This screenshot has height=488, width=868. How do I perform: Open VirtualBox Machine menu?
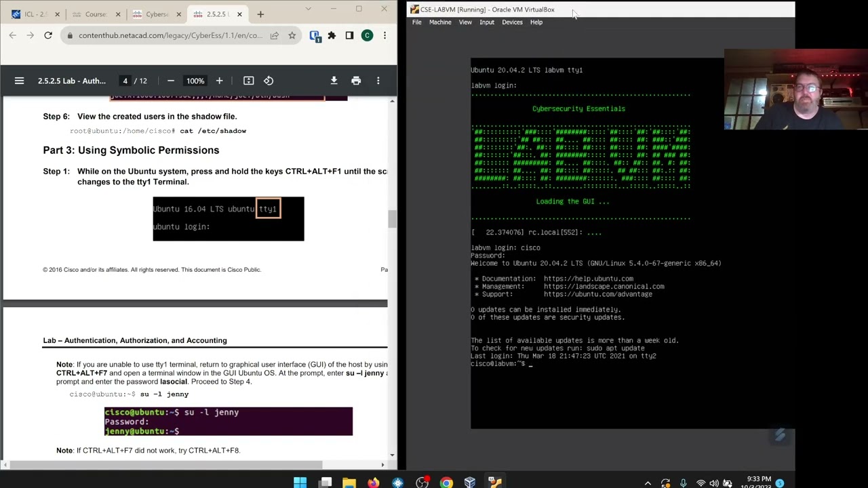pos(440,22)
